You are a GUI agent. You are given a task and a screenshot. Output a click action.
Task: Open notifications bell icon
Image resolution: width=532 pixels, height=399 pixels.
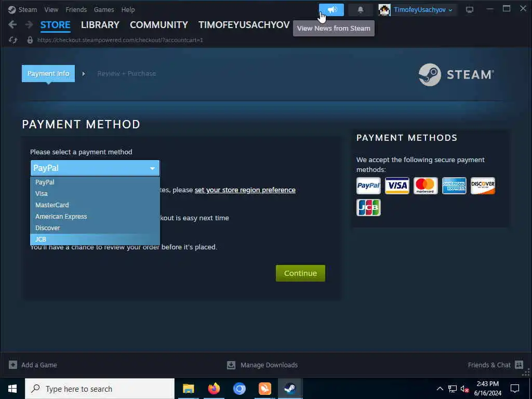coord(361,10)
